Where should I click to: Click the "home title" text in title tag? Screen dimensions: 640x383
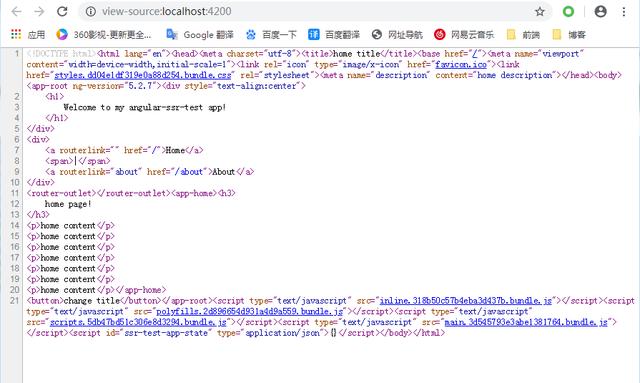click(356, 53)
